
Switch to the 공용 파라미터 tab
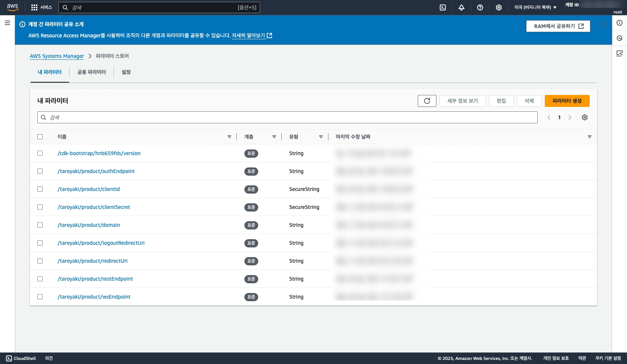point(92,72)
